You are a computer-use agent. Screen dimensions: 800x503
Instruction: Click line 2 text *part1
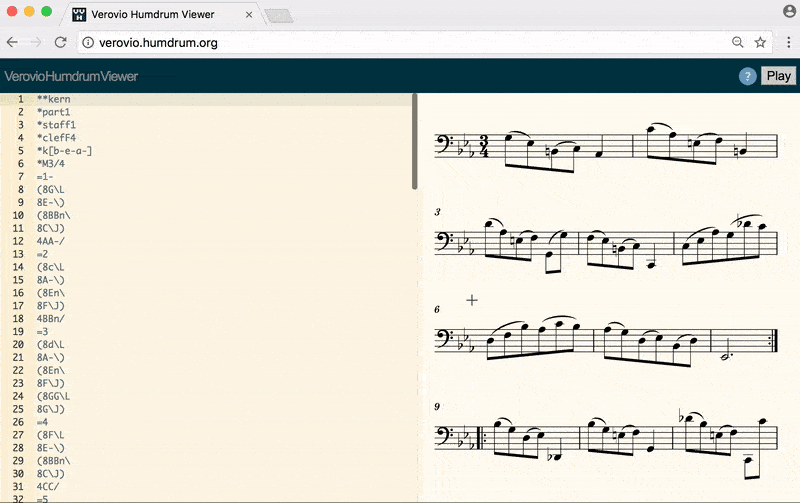tap(54, 112)
